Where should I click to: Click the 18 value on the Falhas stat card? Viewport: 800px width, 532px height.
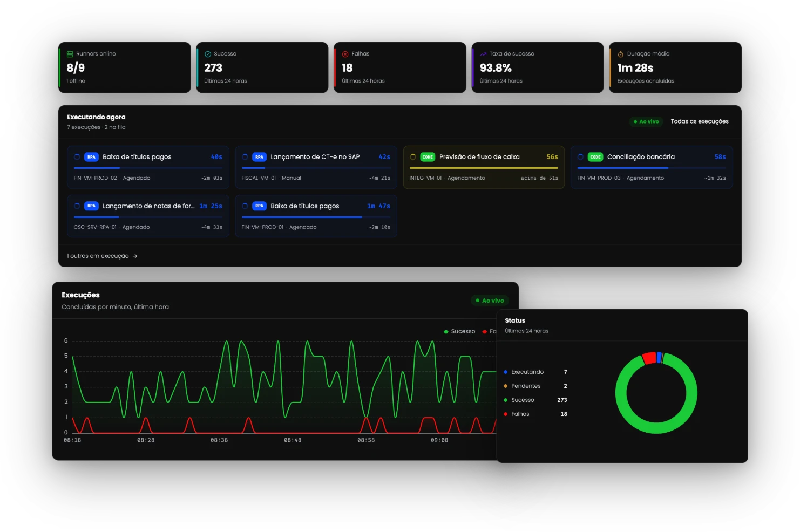click(x=347, y=68)
